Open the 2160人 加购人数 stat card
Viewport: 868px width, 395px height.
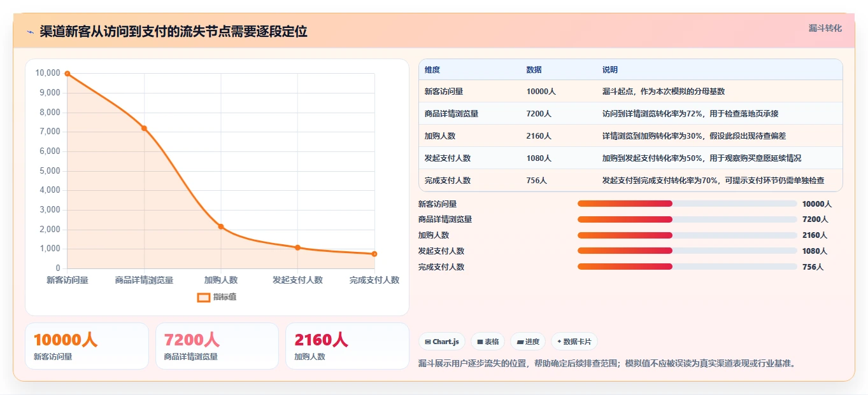347,346
